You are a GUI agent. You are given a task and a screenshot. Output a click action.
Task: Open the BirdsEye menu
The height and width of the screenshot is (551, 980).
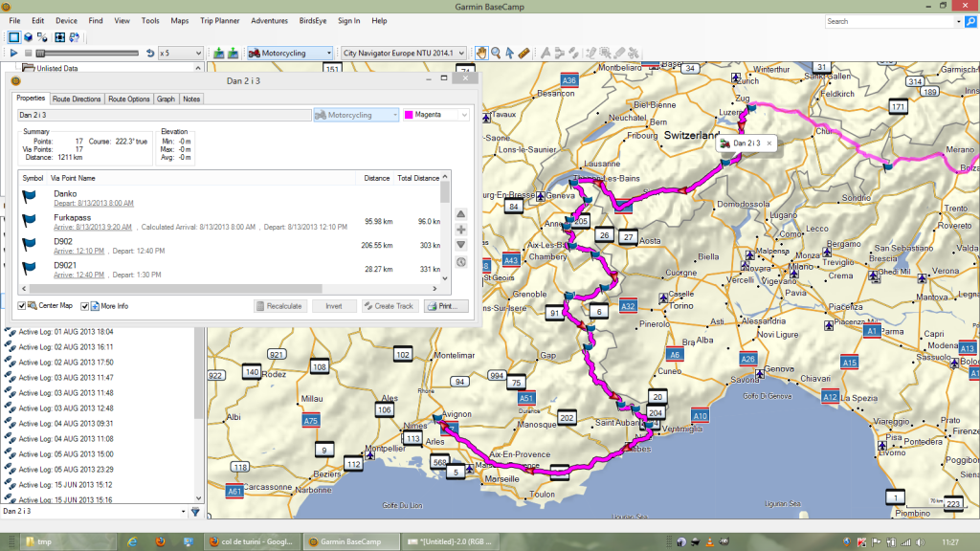313,21
